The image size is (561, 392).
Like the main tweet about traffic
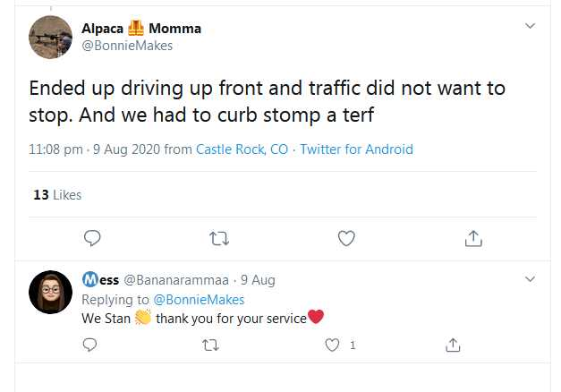[x=346, y=238]
